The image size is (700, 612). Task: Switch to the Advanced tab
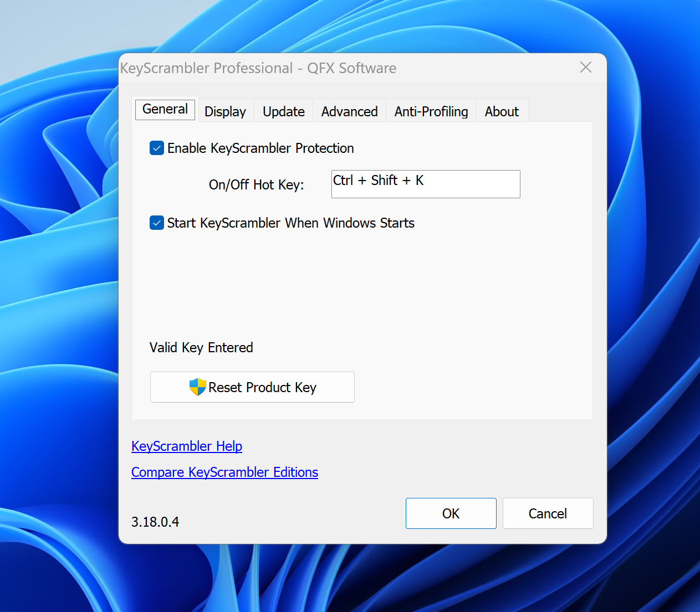[349, 111]
